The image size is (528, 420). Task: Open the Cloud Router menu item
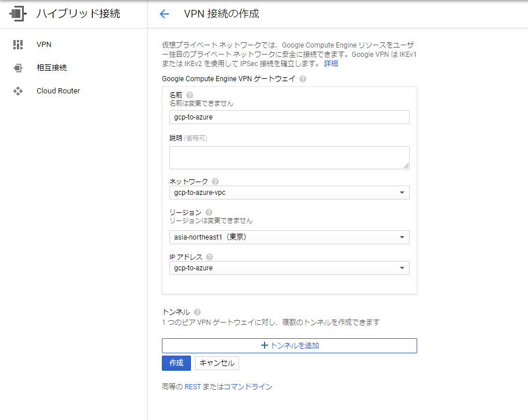point(58,91)
